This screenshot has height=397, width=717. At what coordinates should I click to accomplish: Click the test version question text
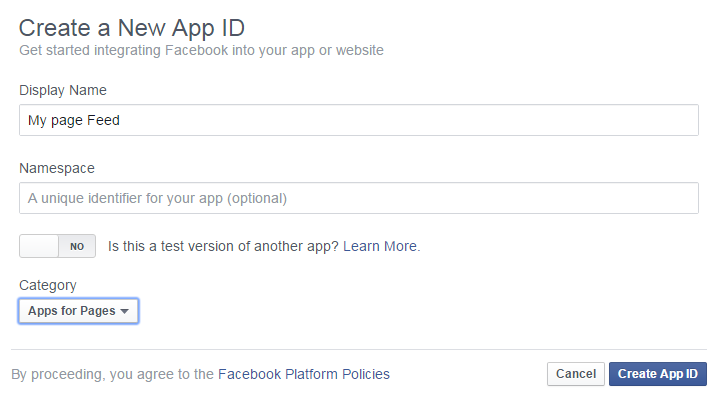click(223, 246)
